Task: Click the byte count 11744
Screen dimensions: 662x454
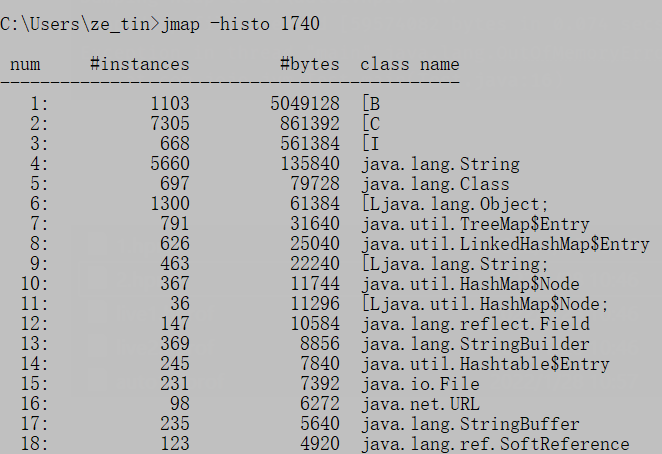Action: click(315, 283)
